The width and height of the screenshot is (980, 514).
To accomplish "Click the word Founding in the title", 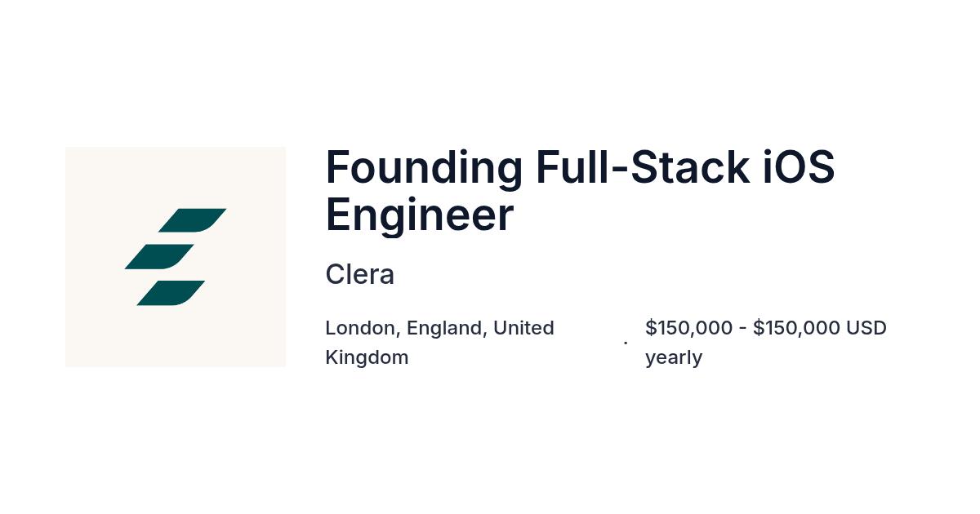I will pos(424,167).
